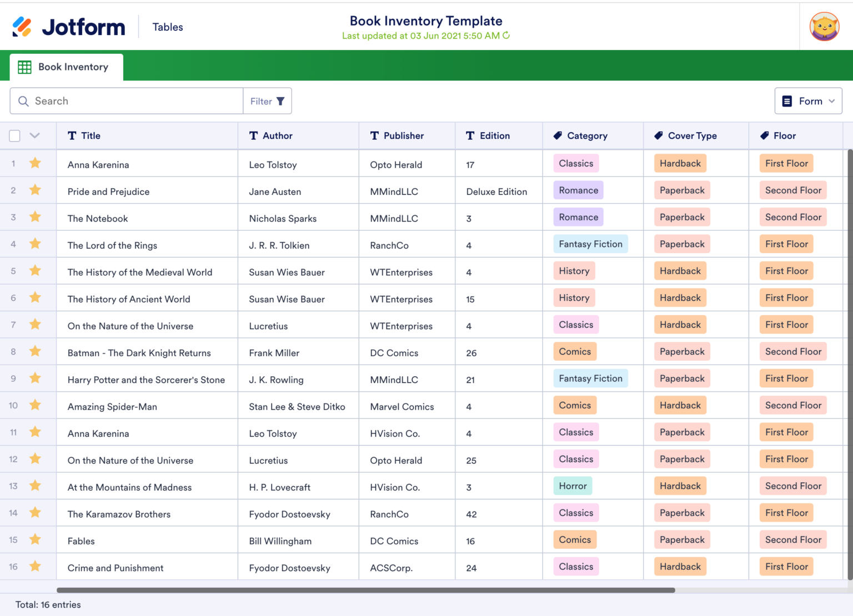Image resolution: width=853 pixels, height=616 pixels.
Task: Unstar the Pride and Prejudice row
Action: [x=35, y=190]
